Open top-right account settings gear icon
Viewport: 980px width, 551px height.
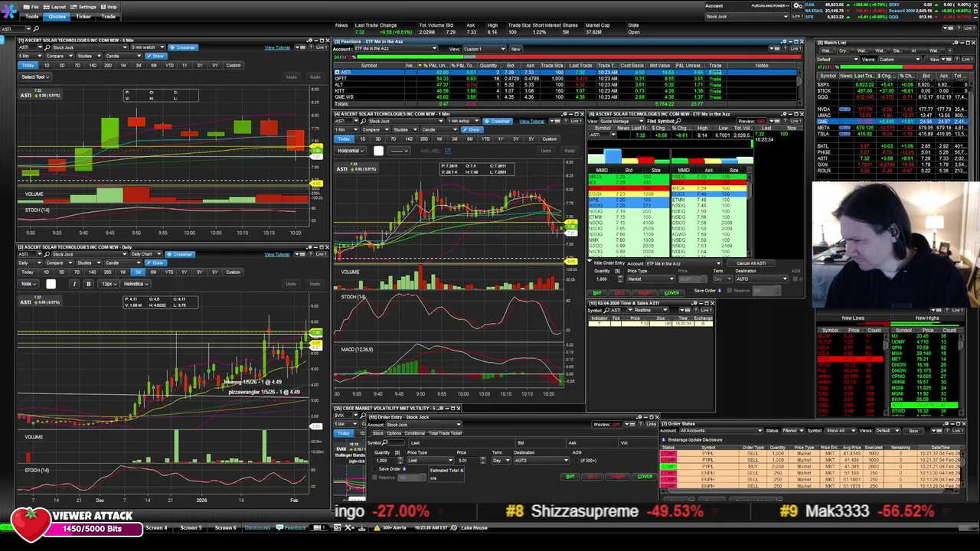799,5
